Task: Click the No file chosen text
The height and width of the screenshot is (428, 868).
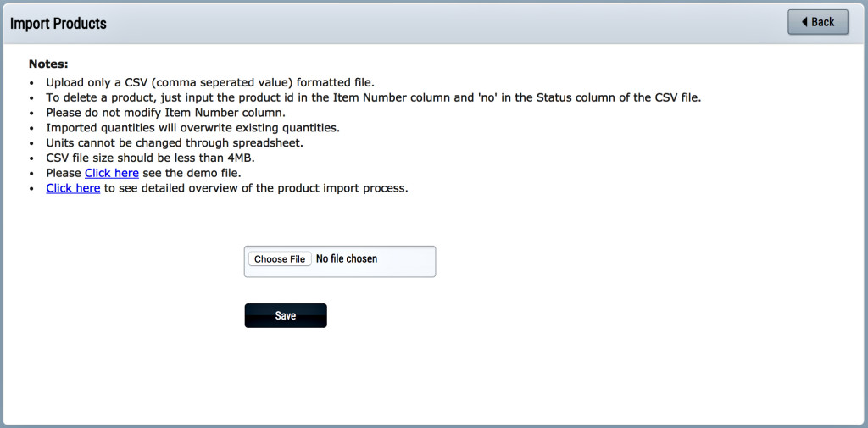Action: coord(347,258)
